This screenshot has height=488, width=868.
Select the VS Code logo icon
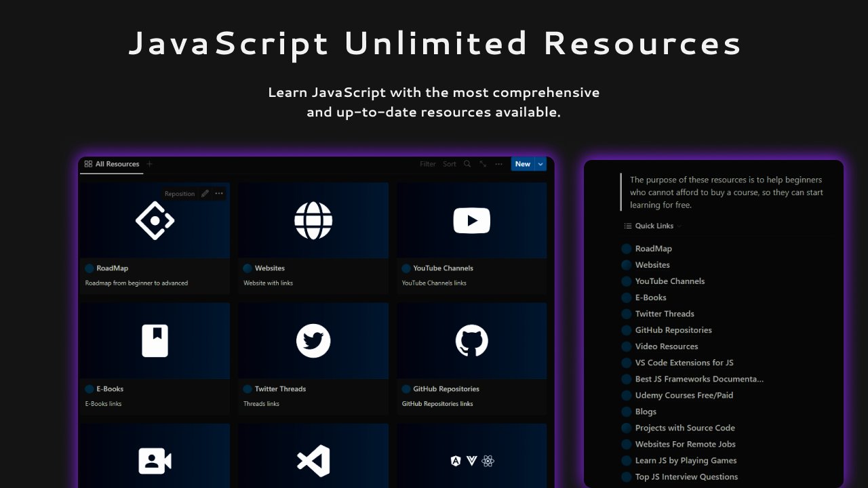click(x=313, y=461)
